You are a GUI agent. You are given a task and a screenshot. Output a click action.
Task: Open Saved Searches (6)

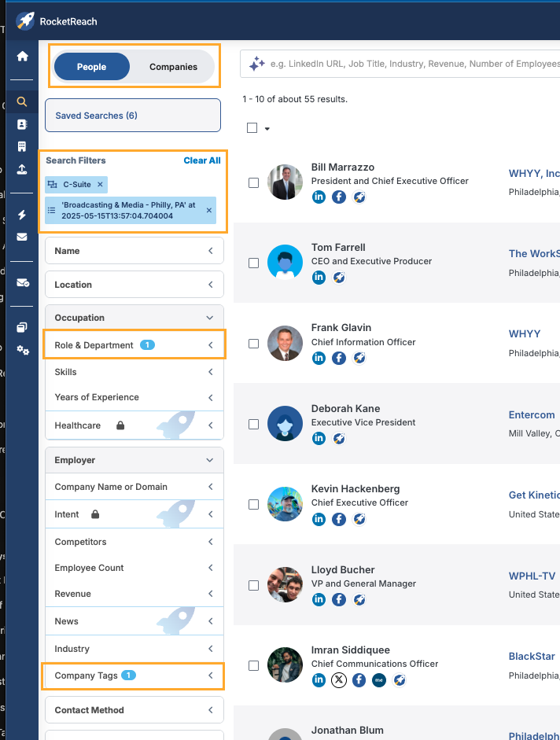133,115
